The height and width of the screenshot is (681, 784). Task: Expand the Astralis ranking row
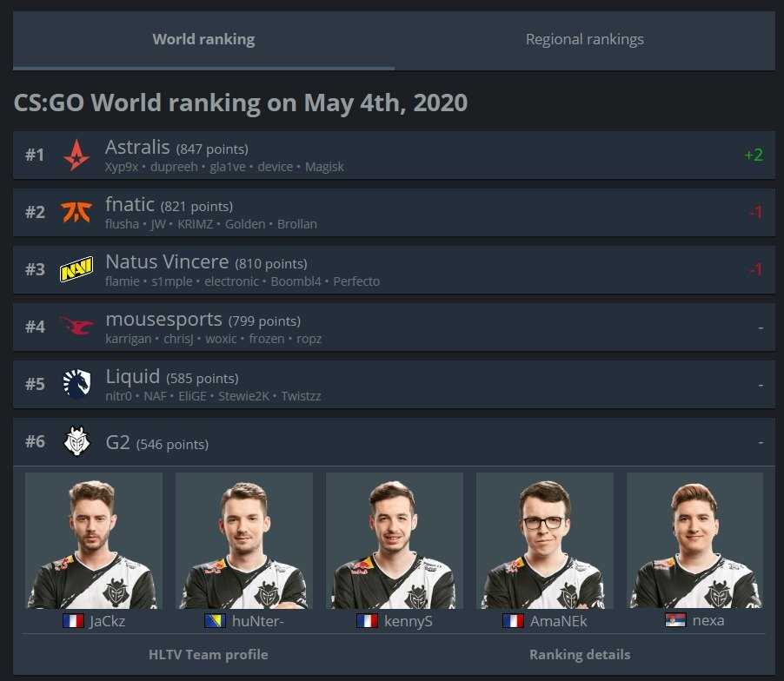tap(394, 155)
